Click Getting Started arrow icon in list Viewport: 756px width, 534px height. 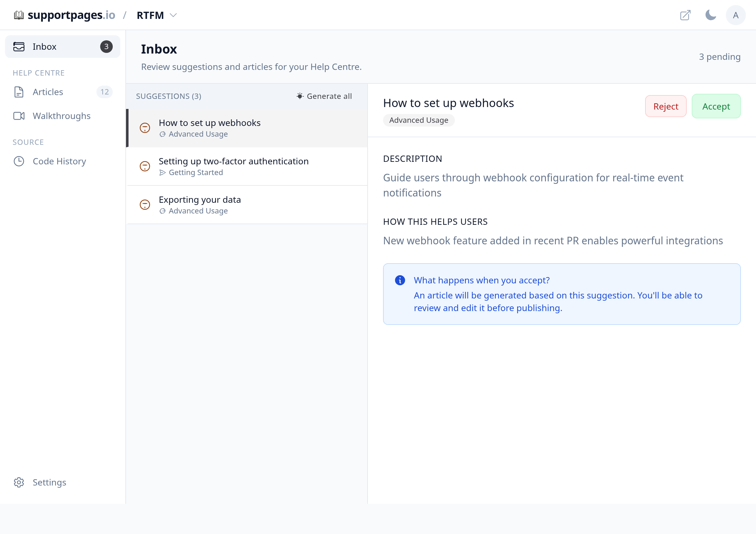[162, 173]
